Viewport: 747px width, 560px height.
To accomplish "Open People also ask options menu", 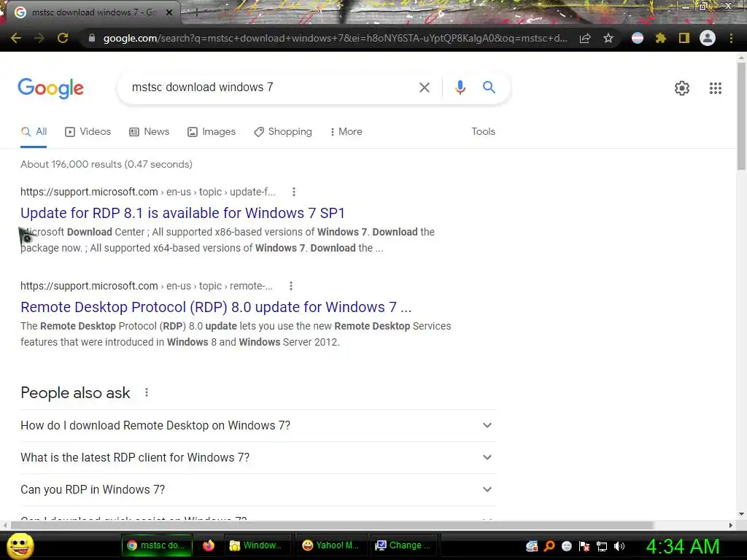I will [147, 392].
